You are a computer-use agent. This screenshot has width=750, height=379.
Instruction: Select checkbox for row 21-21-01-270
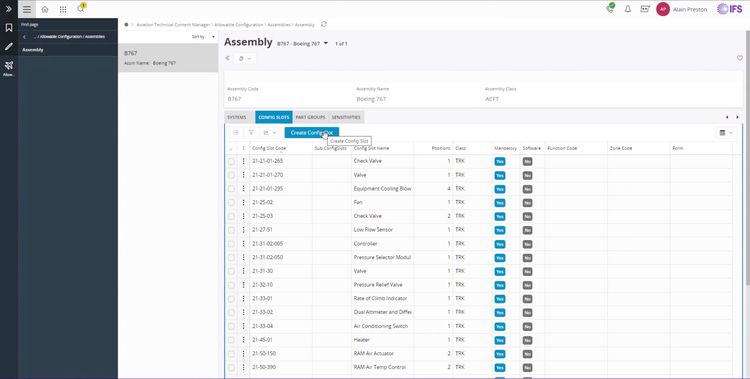(231, 175)
